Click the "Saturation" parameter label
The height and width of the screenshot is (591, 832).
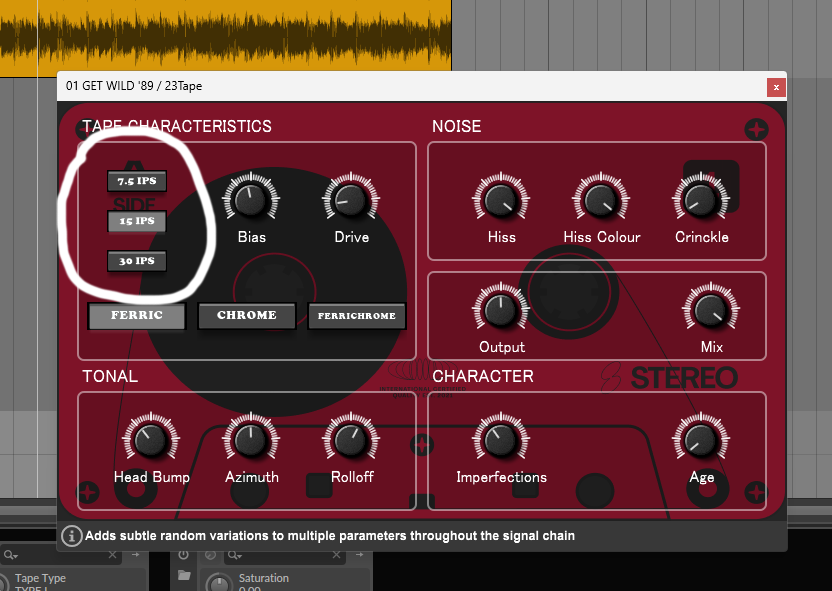click(x=264, y=578)
